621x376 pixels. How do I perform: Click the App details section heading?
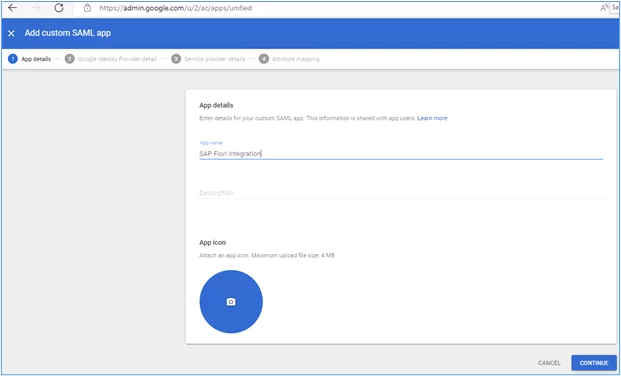(216, 105)
